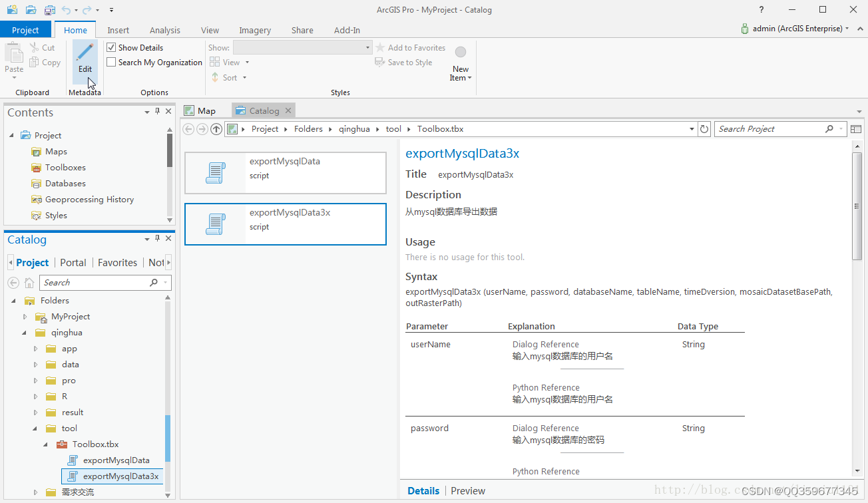Expand the app folder node
Image resolution: width=868 pixels, height=503 pixels.
[x=36, y=349]
